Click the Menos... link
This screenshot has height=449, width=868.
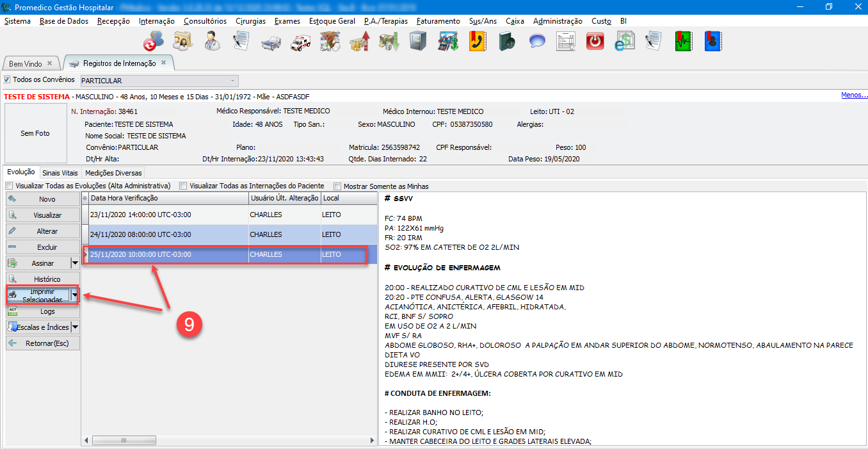pyautogui.click(x=854, y=95)
